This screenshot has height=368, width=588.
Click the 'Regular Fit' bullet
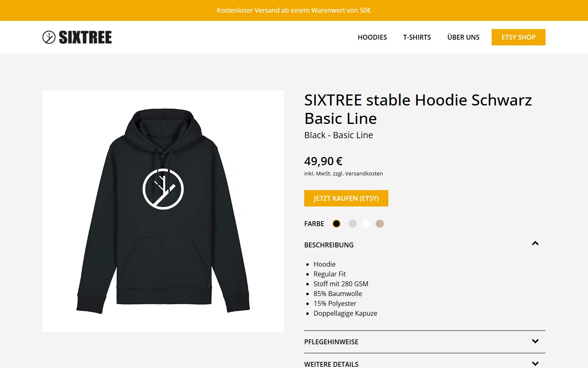tap(330, 274)
